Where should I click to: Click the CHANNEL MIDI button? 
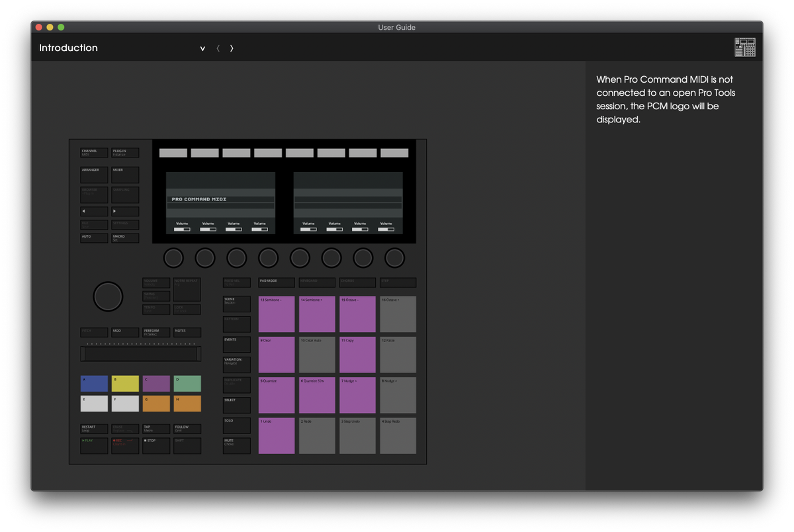tap(94, 153)
